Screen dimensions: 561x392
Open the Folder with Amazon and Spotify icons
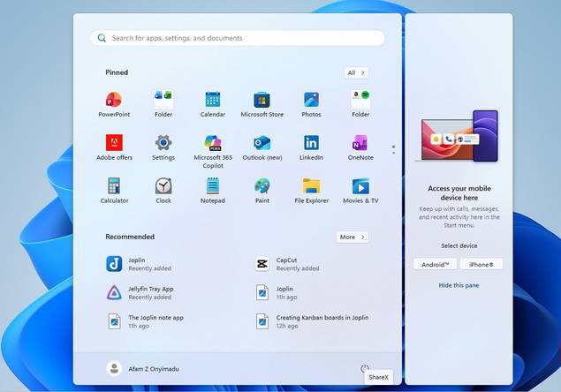pos(360,104)
